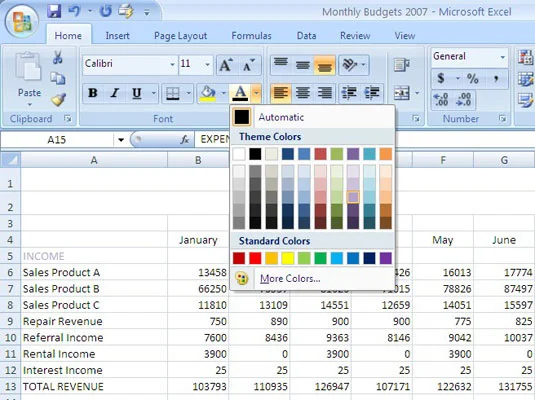The width and height of the screenshot is (535, 400).
Task: Expand the General number format dropdown
Action: [x=502, y=57]
